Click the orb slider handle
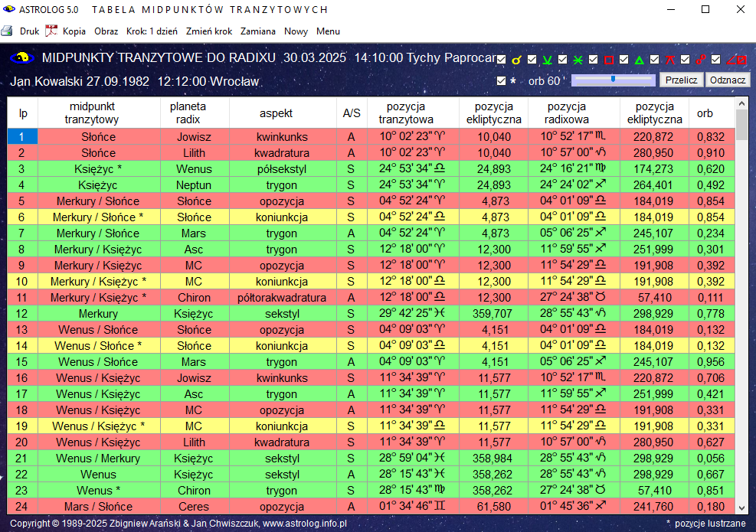 [x=613, y=79]
